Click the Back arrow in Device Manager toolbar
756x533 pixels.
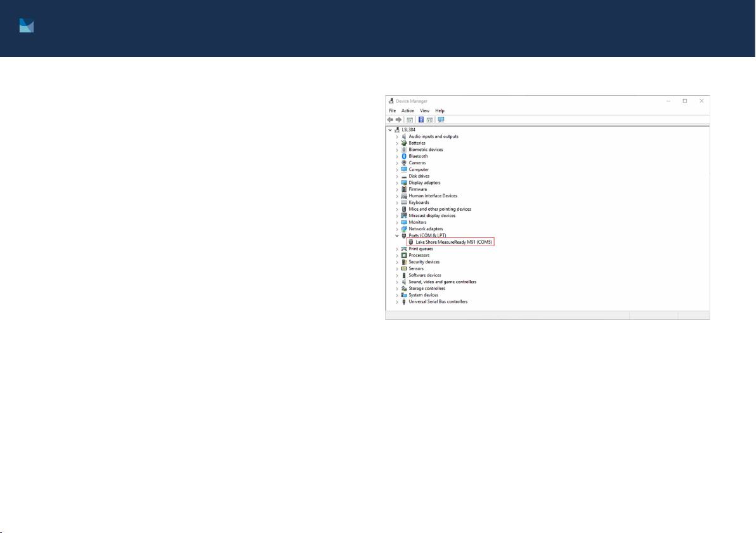(x=390, y=120)
